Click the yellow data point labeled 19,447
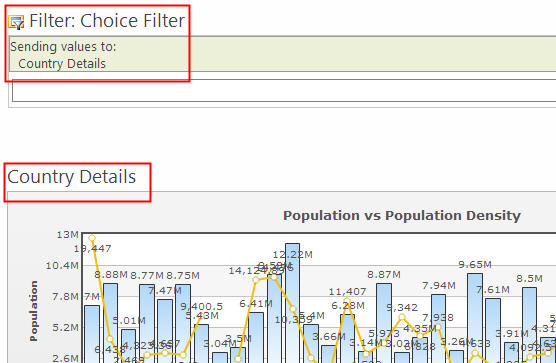 (x=92, y=238)
